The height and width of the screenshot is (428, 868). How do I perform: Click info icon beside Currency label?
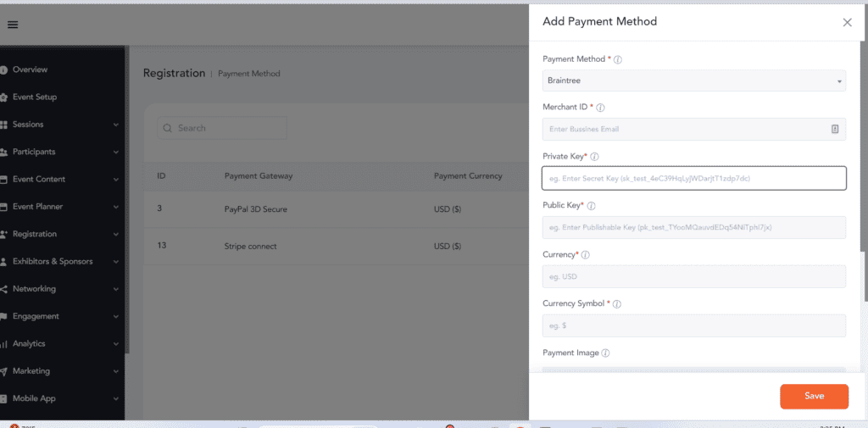(x=585, y=255)
